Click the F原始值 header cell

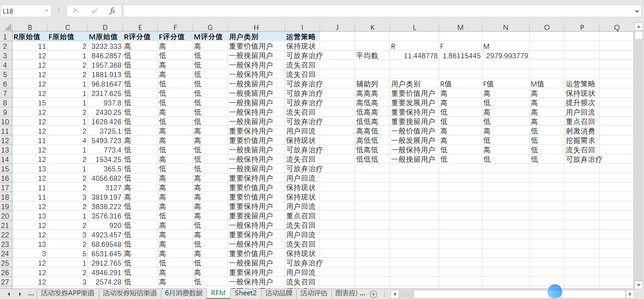click(68, 37)
